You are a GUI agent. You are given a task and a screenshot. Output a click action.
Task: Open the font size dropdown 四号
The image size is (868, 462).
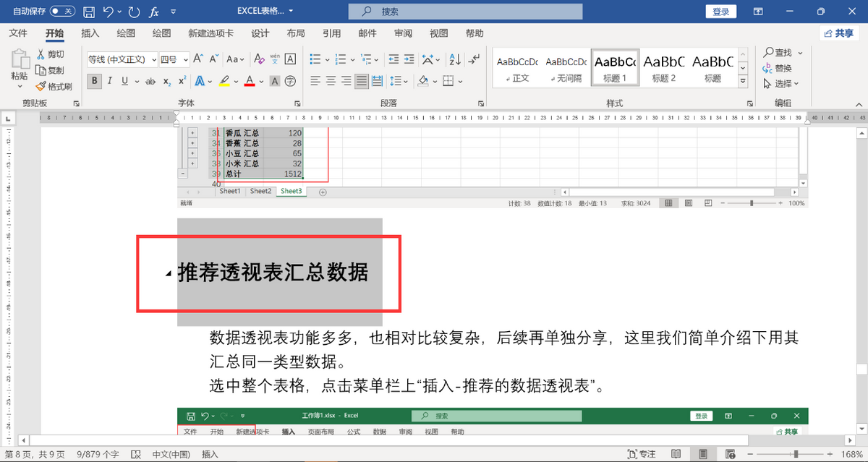(174, 59)
